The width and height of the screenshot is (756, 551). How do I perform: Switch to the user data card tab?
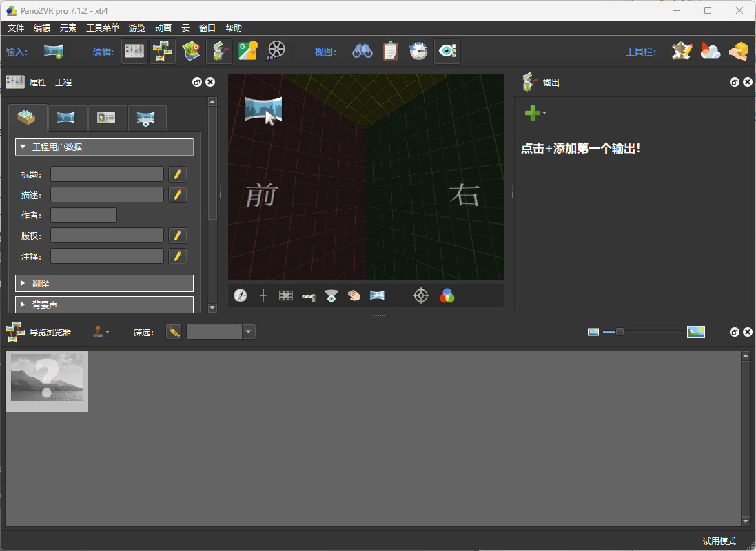[x=107, y=118]
